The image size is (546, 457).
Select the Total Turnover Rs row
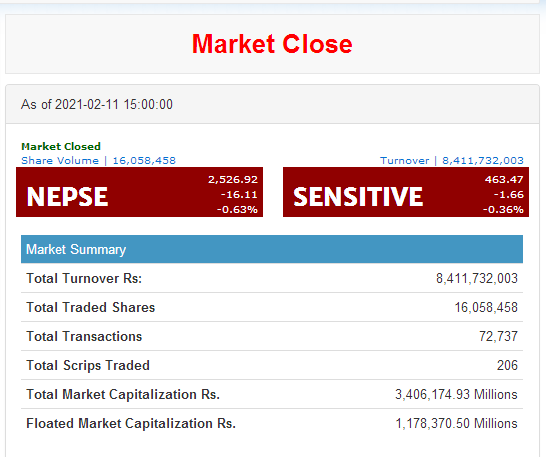tap(272, 278)
